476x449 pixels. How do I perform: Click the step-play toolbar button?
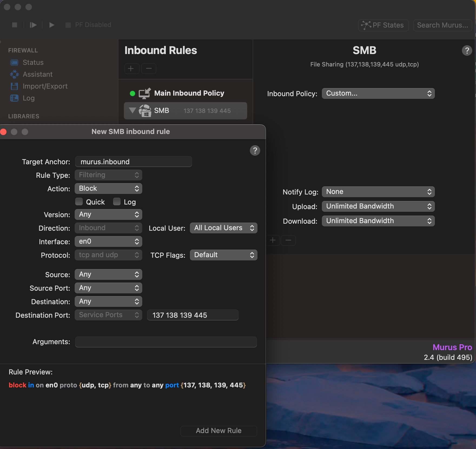pos(33,25)
